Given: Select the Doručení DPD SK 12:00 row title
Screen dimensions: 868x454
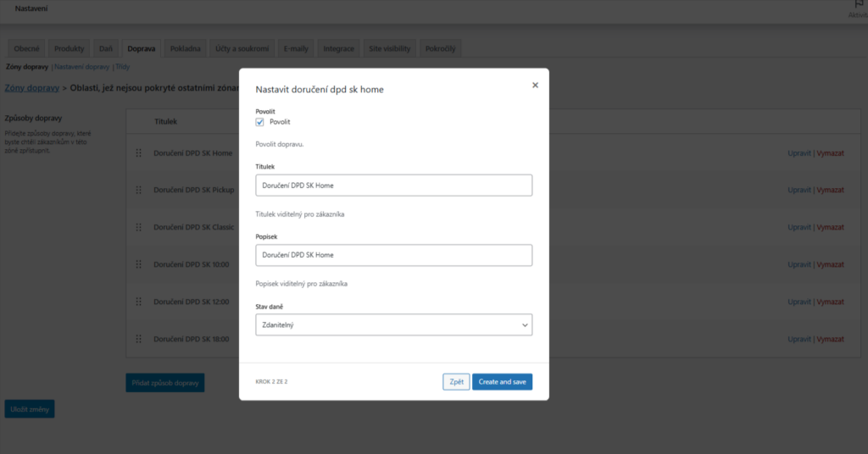Looking at the screenshot, I should point(191,302).
